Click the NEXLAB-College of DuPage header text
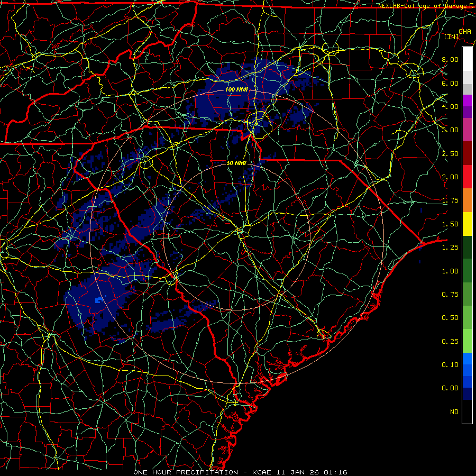Viewport: 476px width, 476px height. click(427, 6)
